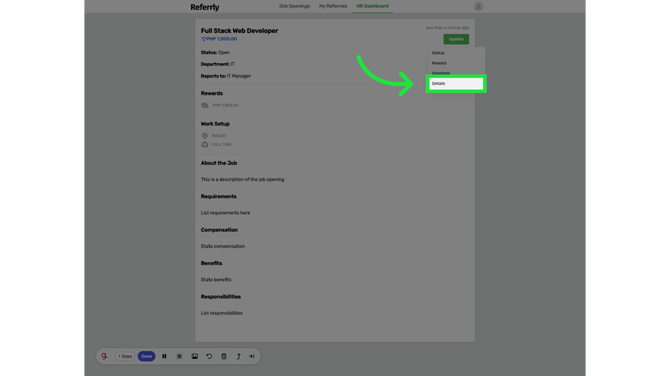Open the HR Dashboard tab
Viewport: 670px width, 376px height.
coord(373,6)
